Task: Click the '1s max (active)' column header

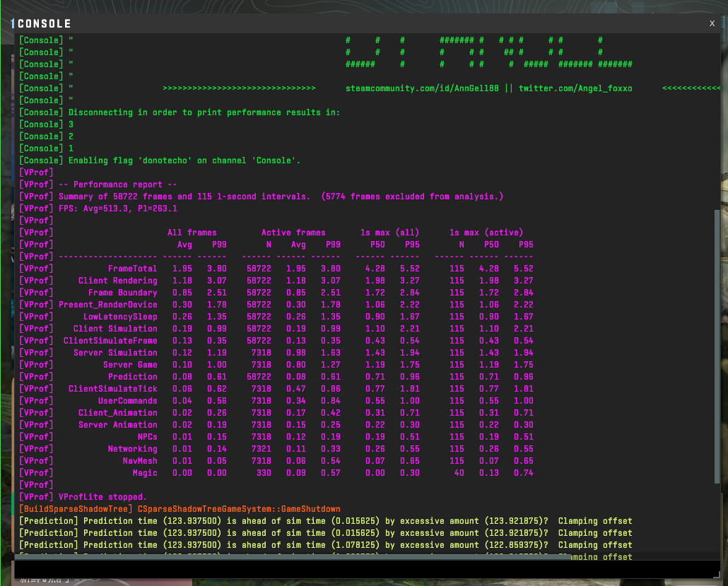Action: click(486, 233)
